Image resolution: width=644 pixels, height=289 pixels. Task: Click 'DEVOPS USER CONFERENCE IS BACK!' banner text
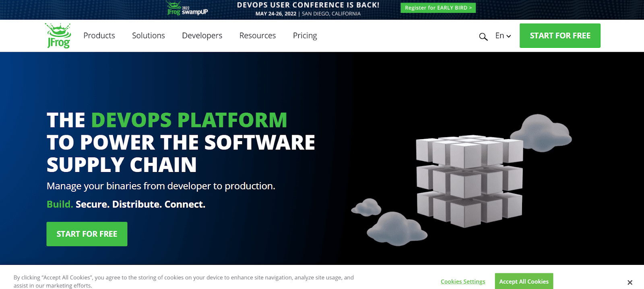click(x=308, y=5)
